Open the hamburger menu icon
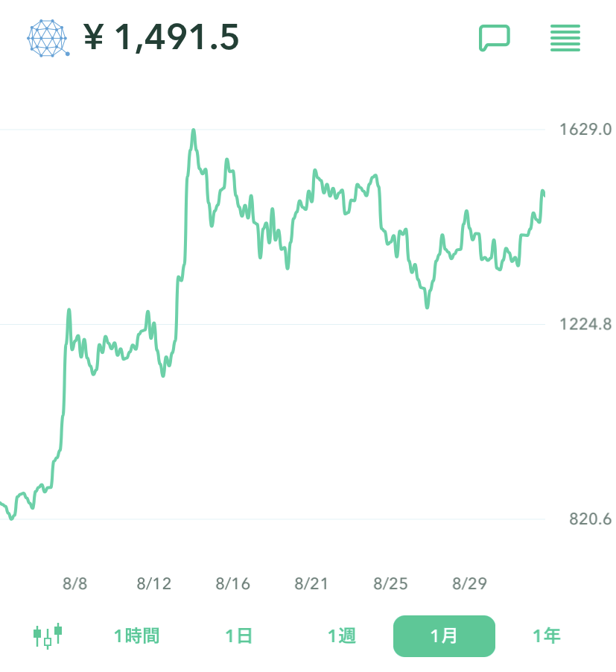Screen dimensions: 616x672 (x=565, y=38)
